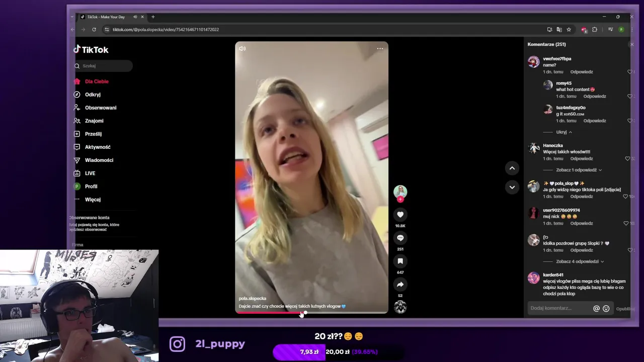Image resolution: width=644 pixels, height=362 pixels.
Task: Open translate page icon in address bar
Action: point(559,30)
